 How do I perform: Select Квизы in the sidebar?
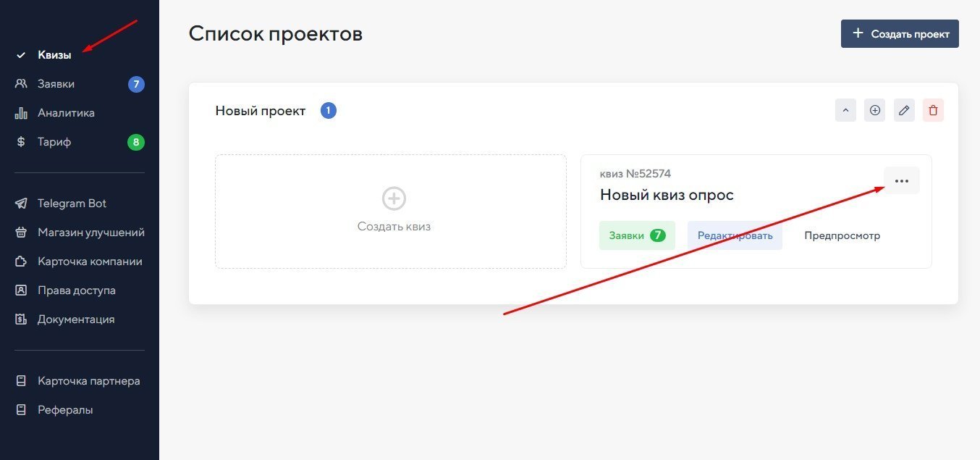[x=54, y=55]
